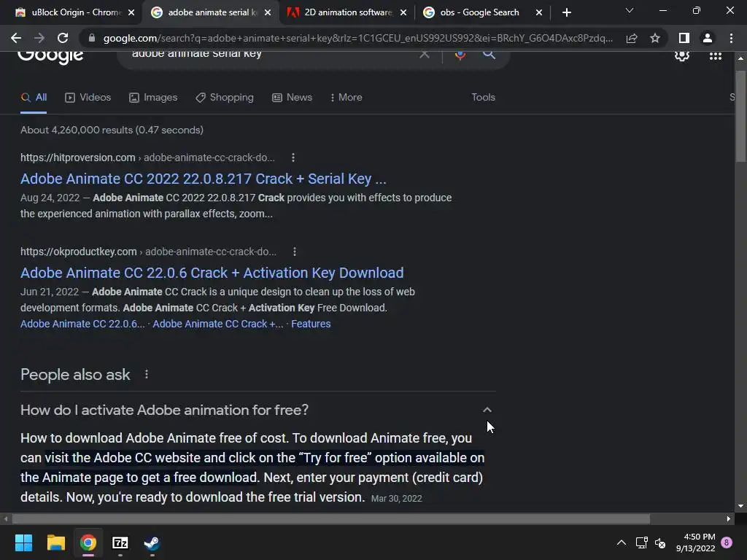Open Adobe Animate CC 2022 Crack link
Image resolution: width=747 pixels, height=560 pixels.
pos(204,179)
